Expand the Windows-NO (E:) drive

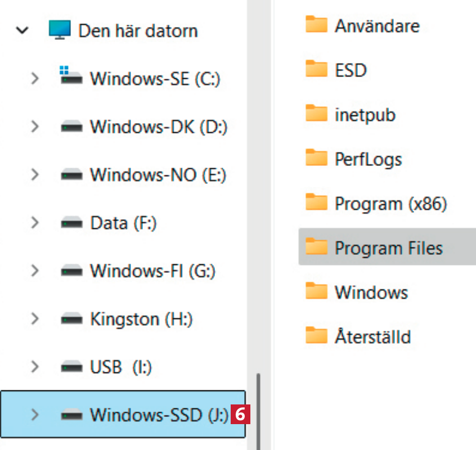click(35, 175)
